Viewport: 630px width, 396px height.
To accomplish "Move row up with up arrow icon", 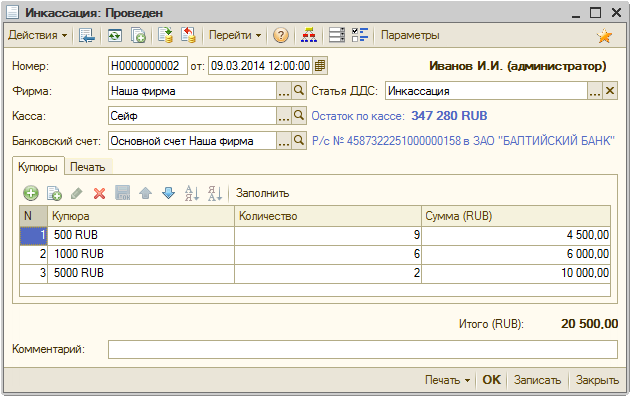I will (x=145, y=193).
